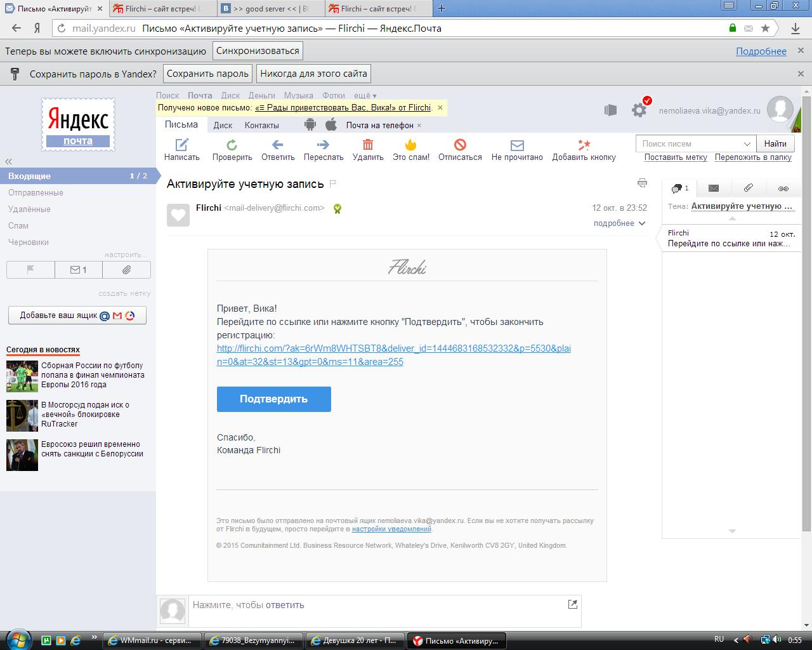Switch to envelope tab in right panel
Screen dimensions: 812x650
coord(714,188)
